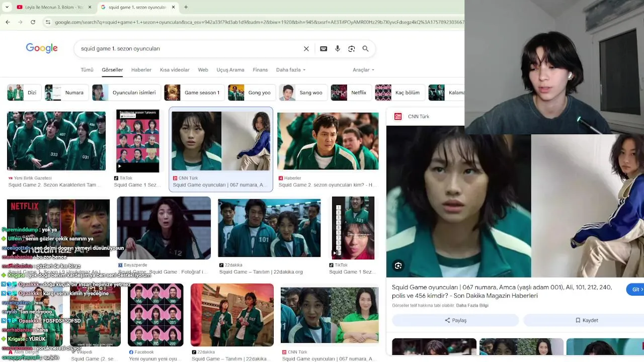
Task: Start voice search with microphone icon
Action: 338,49
